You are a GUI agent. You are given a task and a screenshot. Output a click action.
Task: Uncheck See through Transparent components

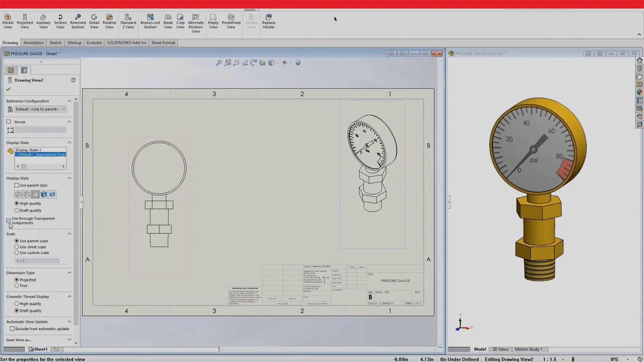coord(8,220)
